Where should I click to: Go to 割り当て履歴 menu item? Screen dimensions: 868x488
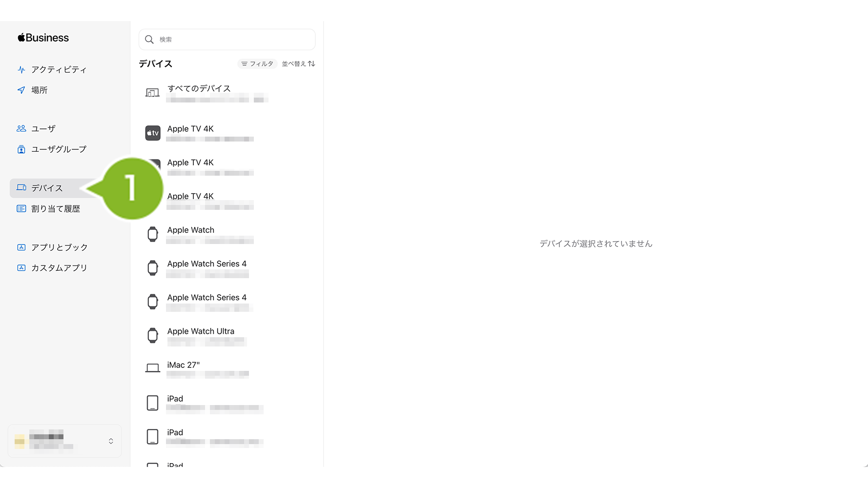[56, 208]
